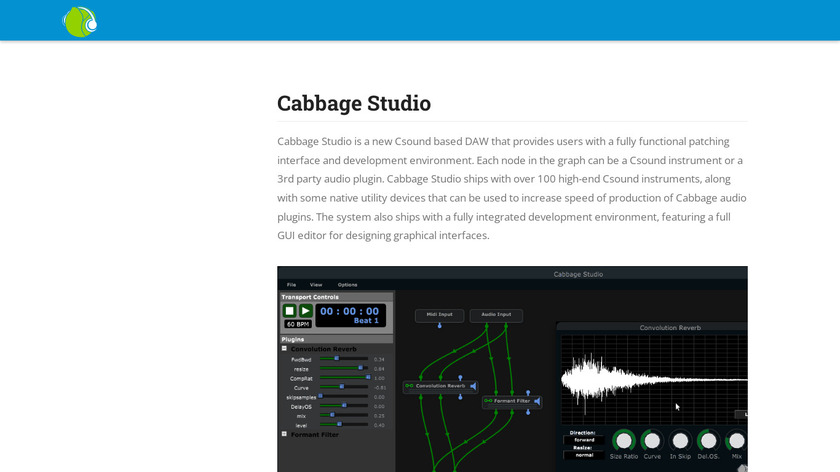Click the Plugins panel header
Image resolution: width=840 pixels, height=472 pixels.
tap(337, 339)
